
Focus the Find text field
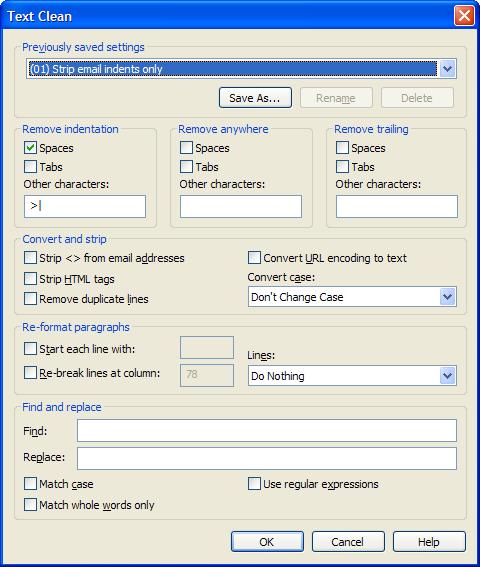coord(267,431)
